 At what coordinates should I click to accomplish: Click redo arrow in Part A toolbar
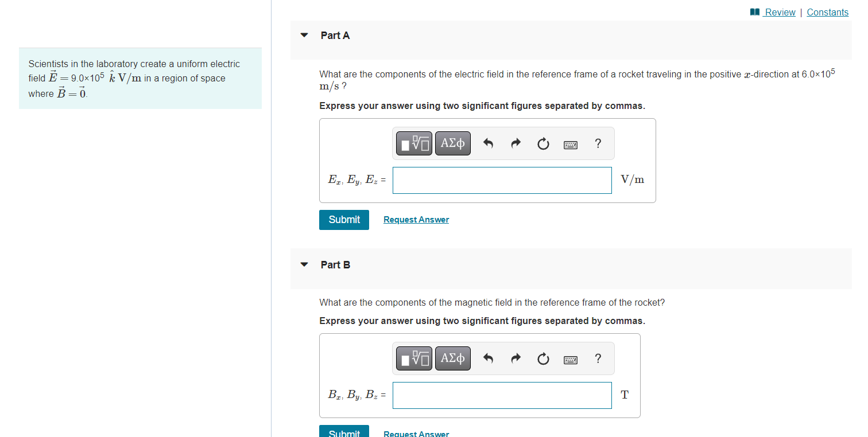[516, 143]
